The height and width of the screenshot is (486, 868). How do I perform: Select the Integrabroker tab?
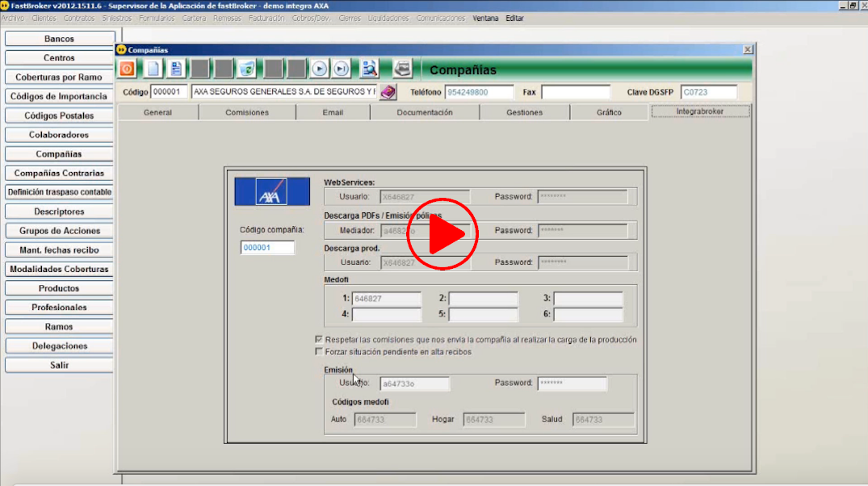point(700,111)
